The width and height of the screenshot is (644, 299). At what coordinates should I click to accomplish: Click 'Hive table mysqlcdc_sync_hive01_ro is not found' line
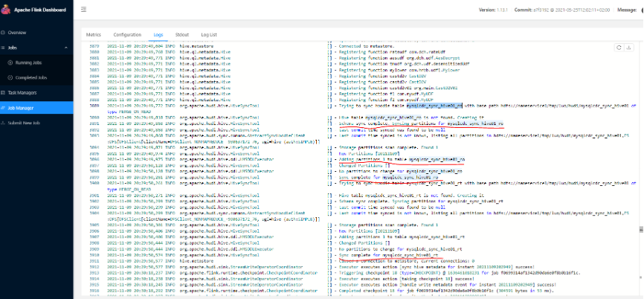[410, 118]
